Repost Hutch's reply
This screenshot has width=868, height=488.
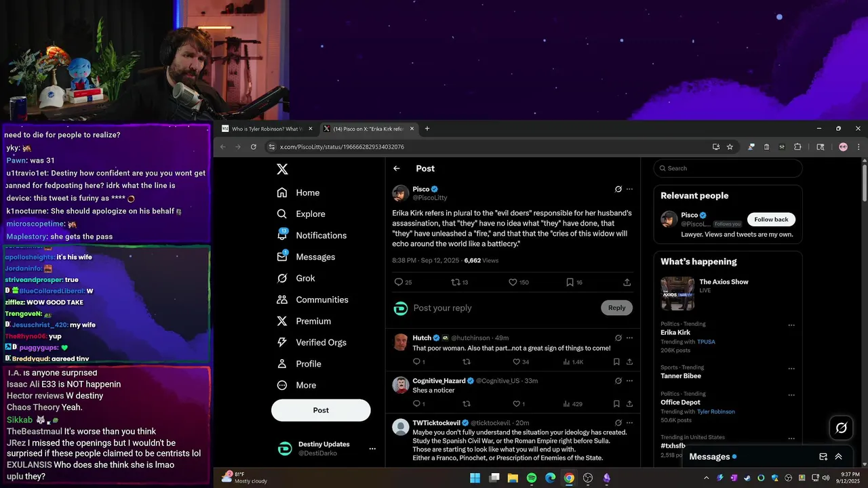coord(466,362)
